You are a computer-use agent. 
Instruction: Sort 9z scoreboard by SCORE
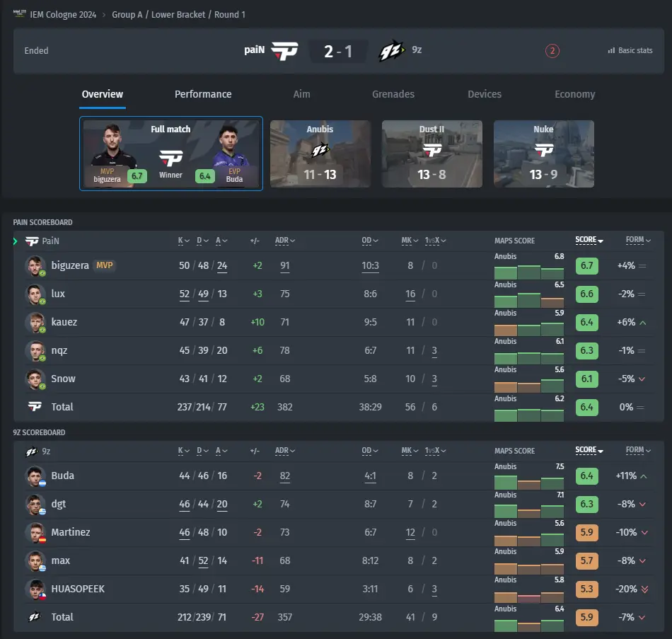589,450
